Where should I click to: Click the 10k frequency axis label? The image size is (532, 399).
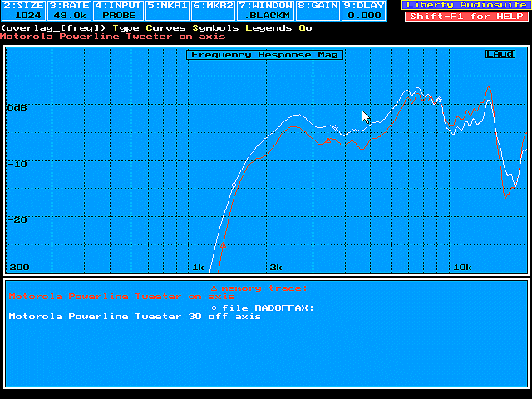click(x=462, y=268)
